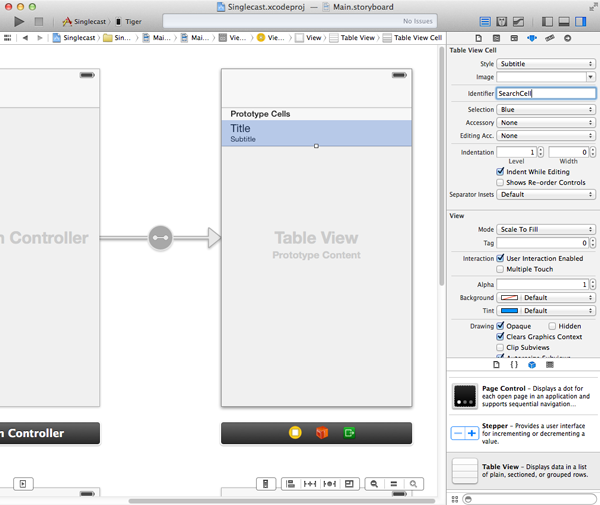Select the Standard editor mode
The height and width of the screenshot is (505, 600).
485,22
